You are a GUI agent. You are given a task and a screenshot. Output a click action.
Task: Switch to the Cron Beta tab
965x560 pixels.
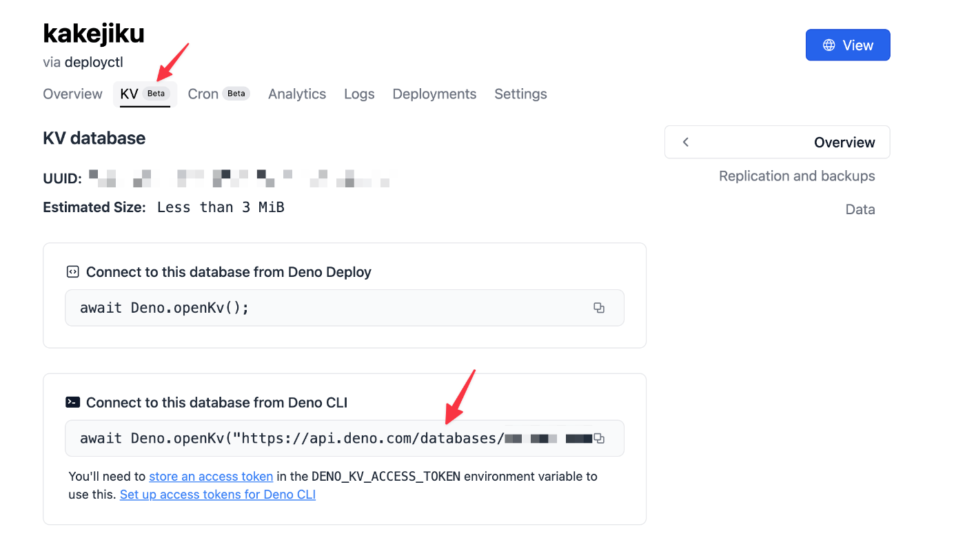[x=219, y=94]
